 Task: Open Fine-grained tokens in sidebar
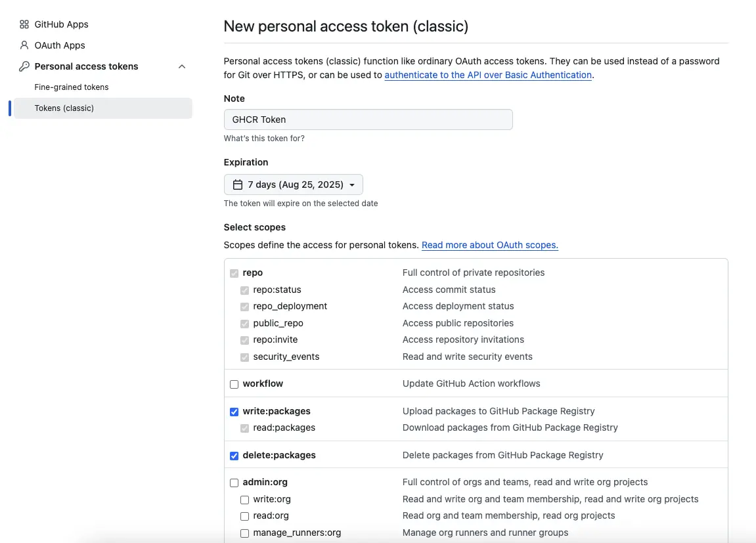coord(72,87)
